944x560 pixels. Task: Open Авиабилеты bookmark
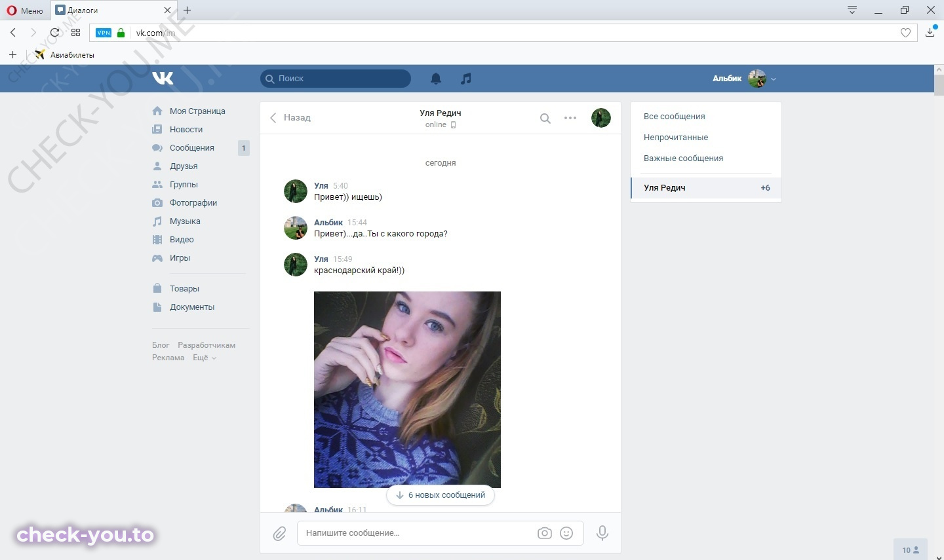64,55
